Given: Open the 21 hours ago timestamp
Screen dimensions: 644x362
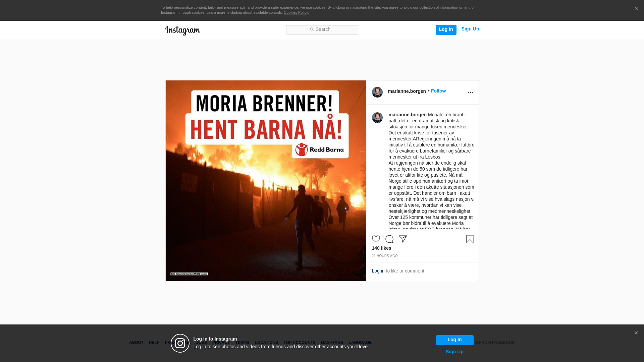Looking at the screenshot, I should pyautogui.click(x=384, y=256).
